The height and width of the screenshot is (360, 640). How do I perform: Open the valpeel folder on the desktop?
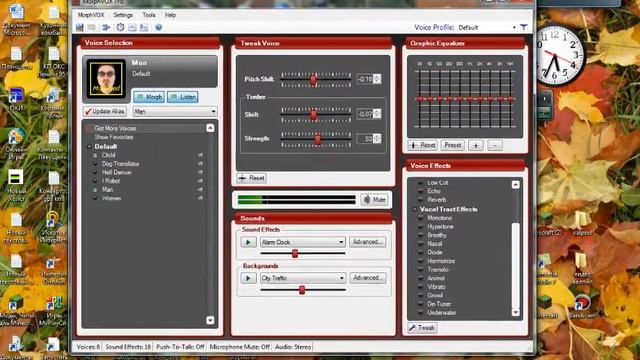tap(582, 223)
